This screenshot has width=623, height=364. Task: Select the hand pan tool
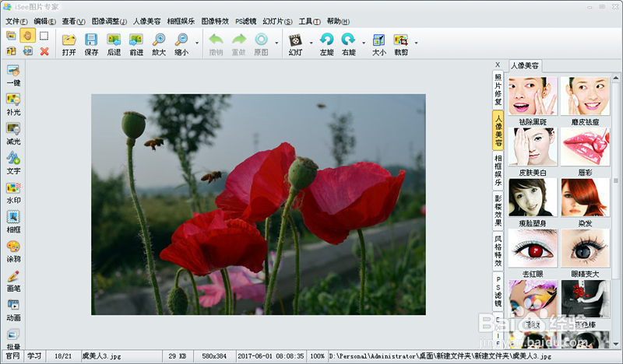click(x=27, y=36)
